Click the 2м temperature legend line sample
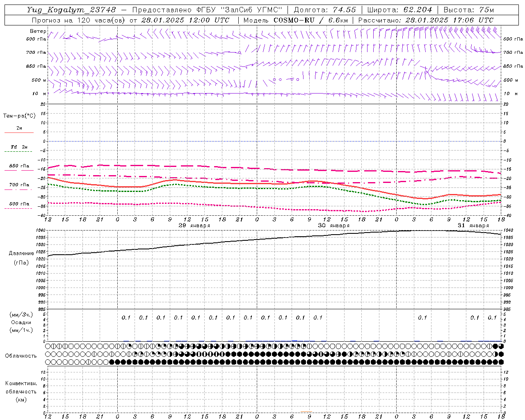 19,132
